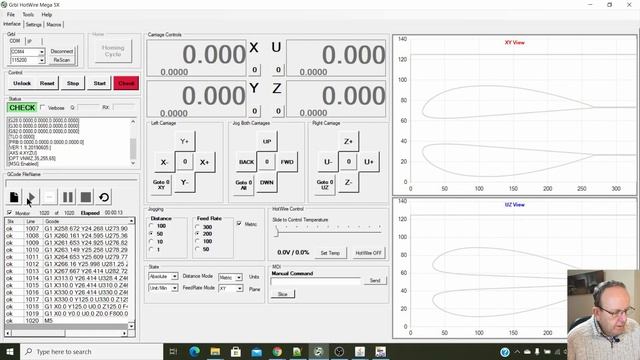
Task: Open the Unit/Min feed rate mode dropdown
Action: 174,288
